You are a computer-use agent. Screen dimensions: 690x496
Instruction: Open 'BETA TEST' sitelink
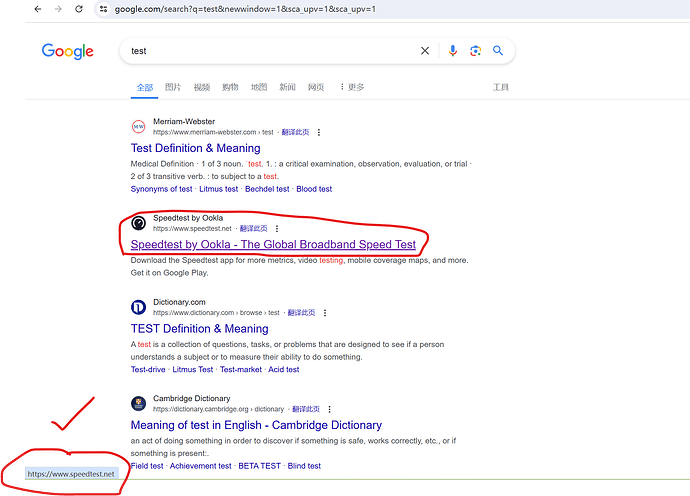point(260,466)
